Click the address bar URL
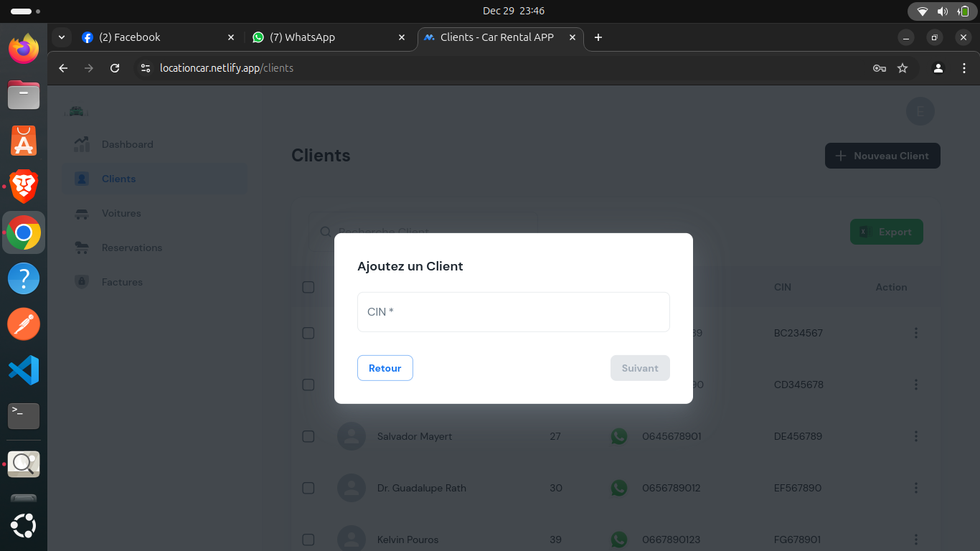 [x=227, y=68]
